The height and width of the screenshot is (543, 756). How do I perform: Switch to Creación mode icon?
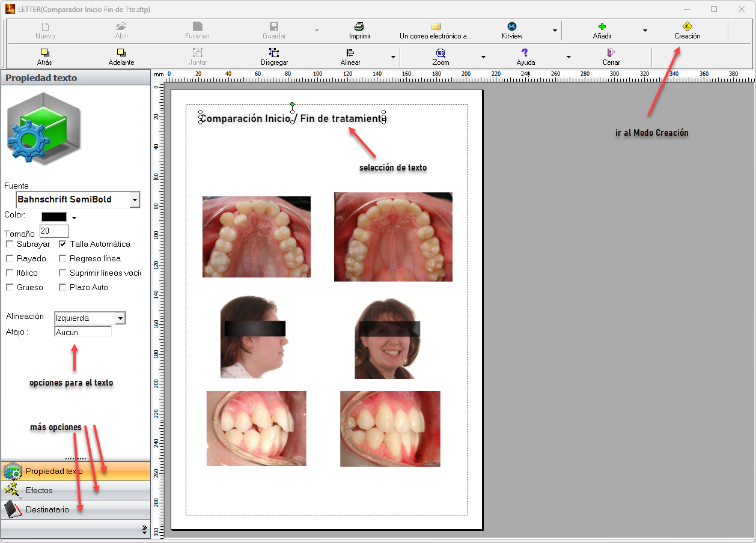point(687,27)
